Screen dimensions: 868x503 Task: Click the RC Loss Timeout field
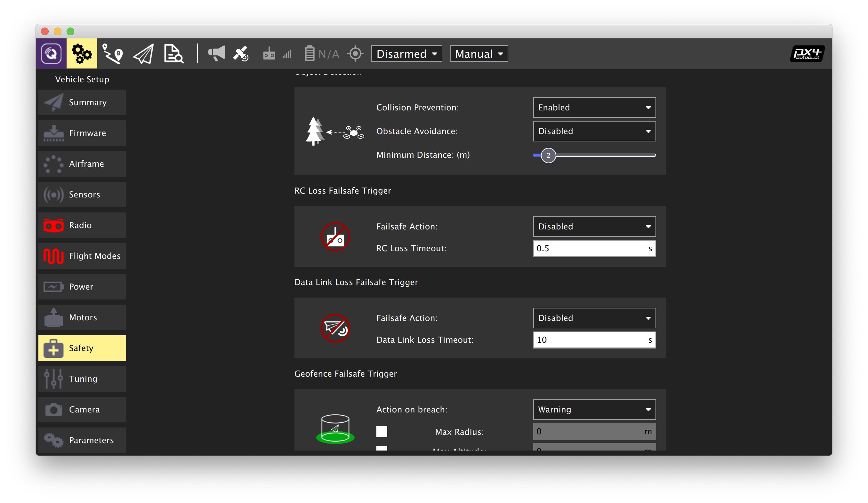point(589,248)
